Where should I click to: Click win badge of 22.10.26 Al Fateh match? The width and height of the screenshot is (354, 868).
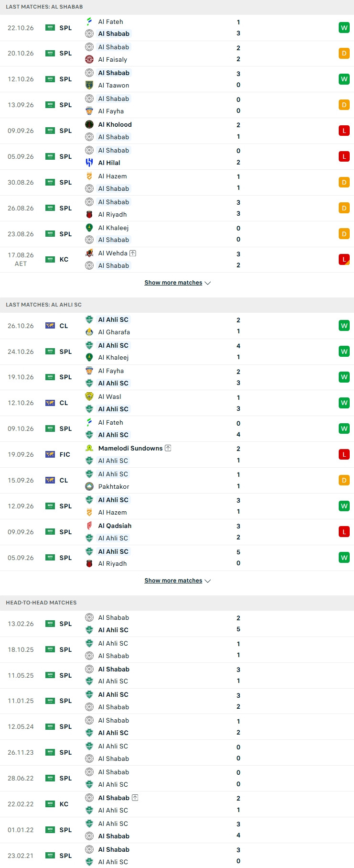(x=344, y=28)
